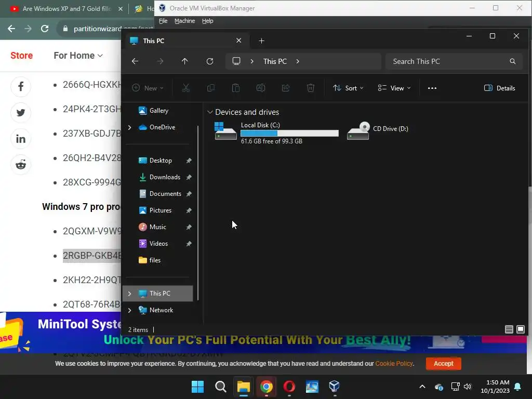The width and height of the screenshot is (532, 399).
Task: Click the Cut scissors icon
Action: click(x=185, y=88)
